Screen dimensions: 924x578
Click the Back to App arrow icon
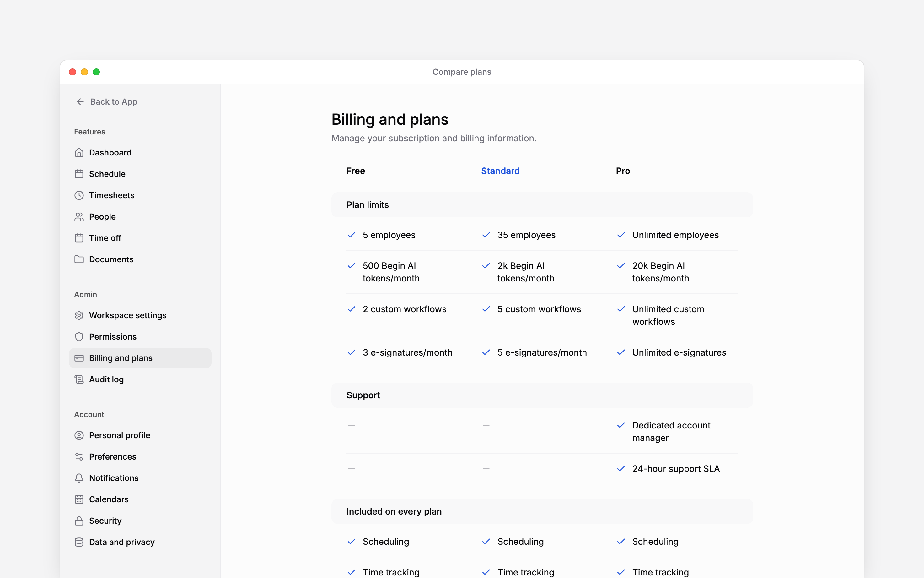pos(80,102)
